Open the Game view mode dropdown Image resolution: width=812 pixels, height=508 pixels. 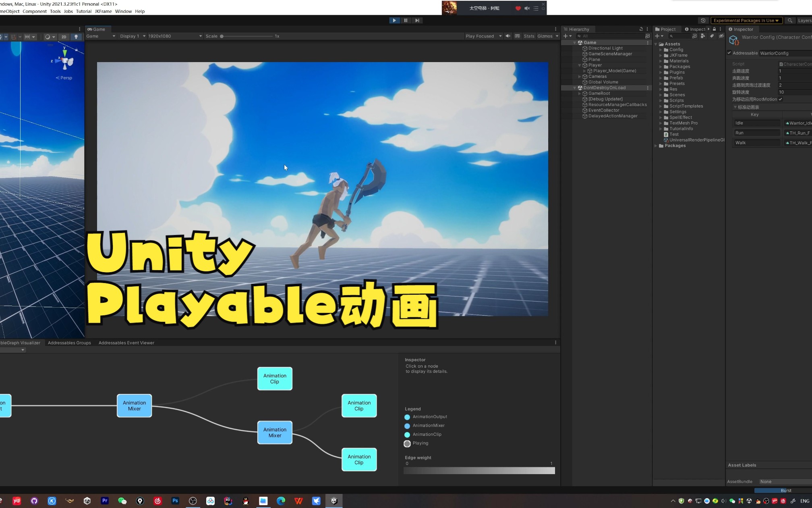[x=101, y=36]
